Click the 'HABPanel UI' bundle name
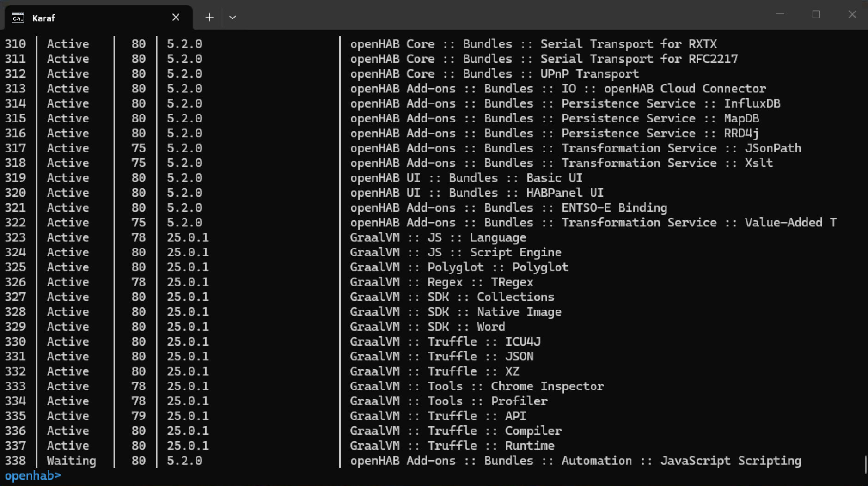The width and height of the screenshot is (868, 486). (x=565, y=193)
